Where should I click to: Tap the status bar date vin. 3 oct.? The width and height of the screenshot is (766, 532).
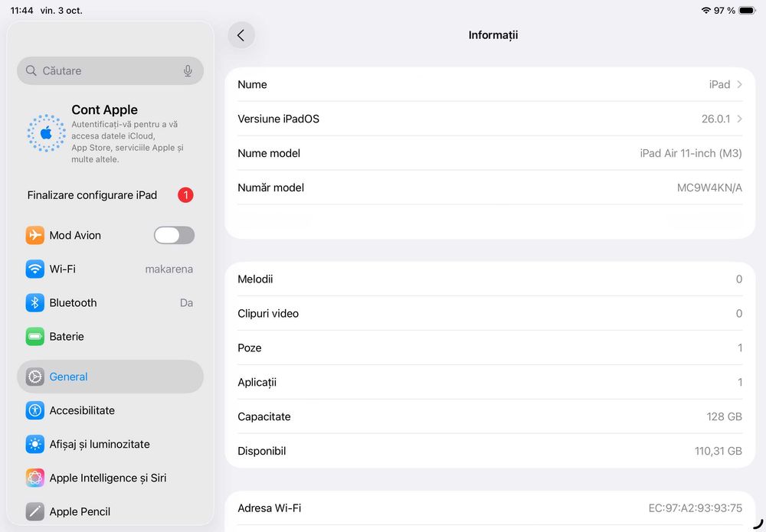pyautogui.click(x=61, y=10)
